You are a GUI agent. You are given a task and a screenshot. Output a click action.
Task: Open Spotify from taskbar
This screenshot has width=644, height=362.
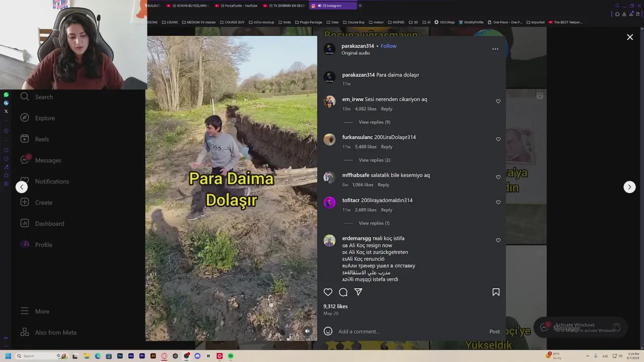point(230,356)
